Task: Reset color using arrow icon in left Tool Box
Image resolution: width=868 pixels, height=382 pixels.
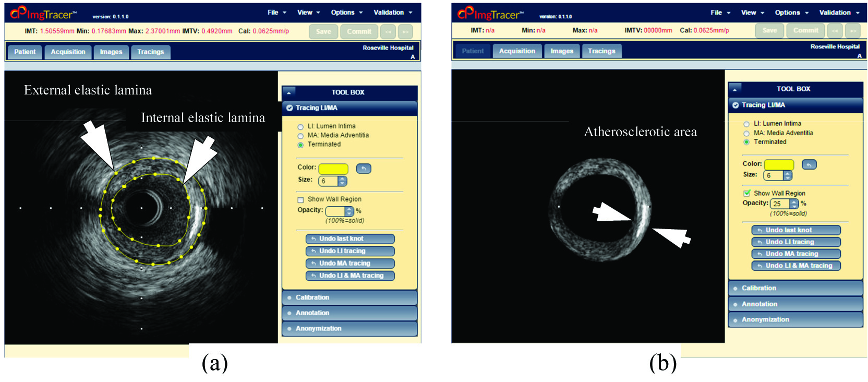Action: click(x=364, y=169)
